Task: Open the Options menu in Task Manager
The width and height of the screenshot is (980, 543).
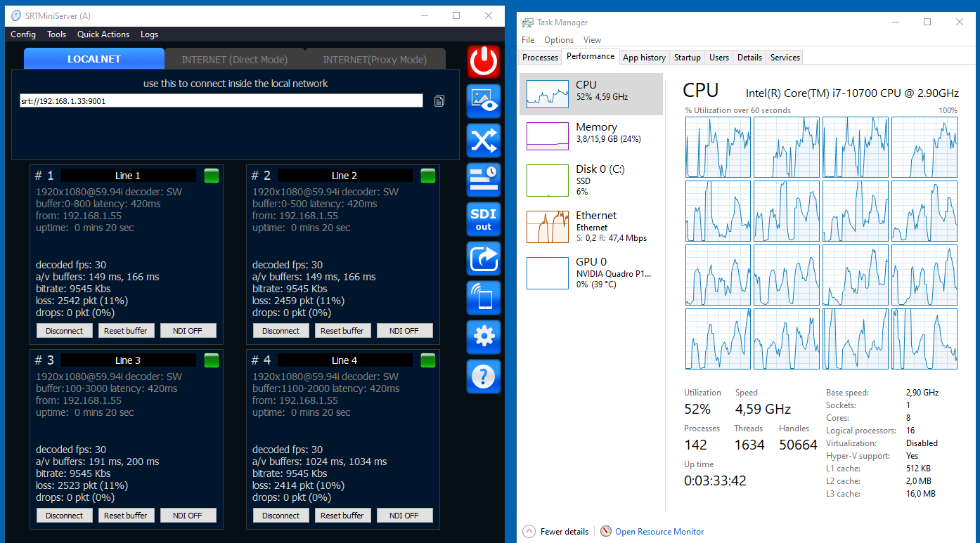Action: 559,40
